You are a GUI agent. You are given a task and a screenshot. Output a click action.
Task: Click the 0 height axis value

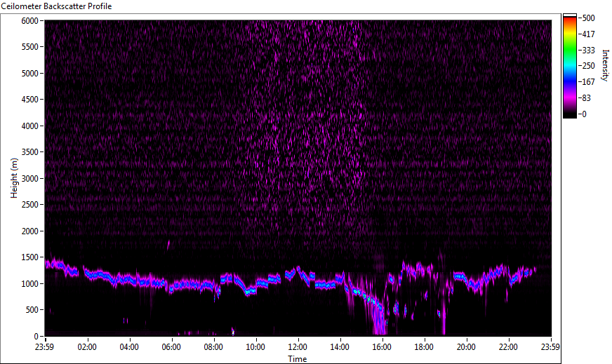(x=36, y=337)
